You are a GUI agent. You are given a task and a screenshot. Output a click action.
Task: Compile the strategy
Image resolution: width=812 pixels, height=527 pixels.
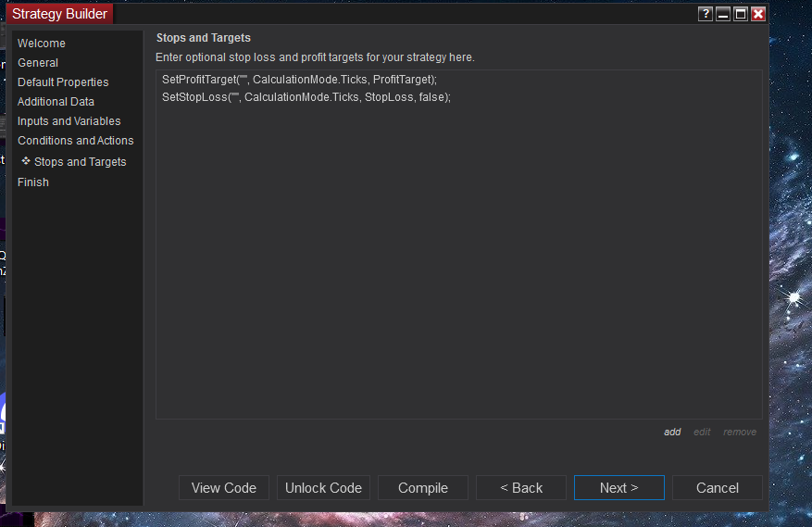(422, 487)
